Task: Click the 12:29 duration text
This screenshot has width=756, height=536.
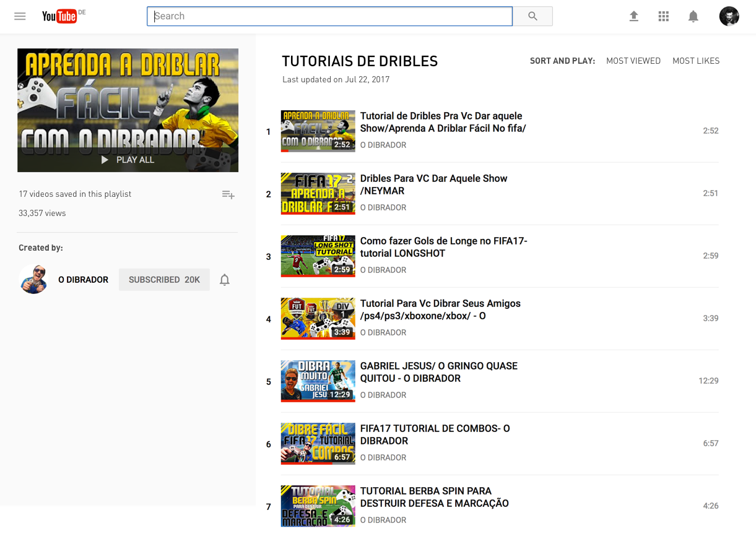Action: click(x=708, y=381)
